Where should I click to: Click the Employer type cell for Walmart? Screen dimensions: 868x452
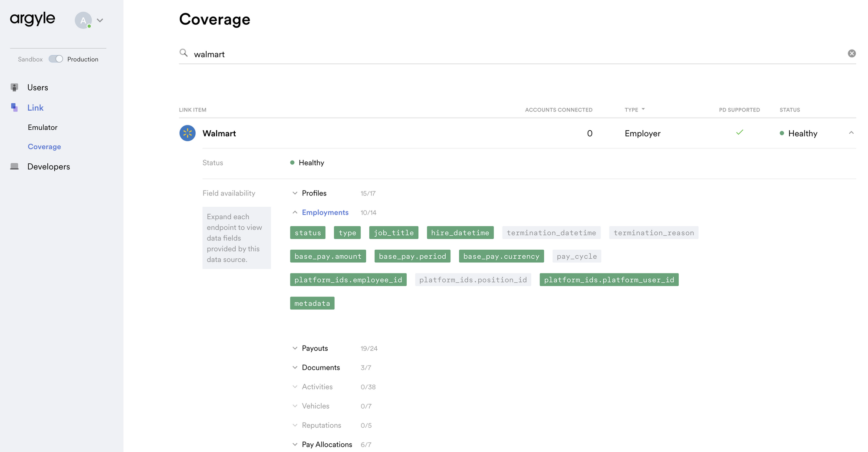tap(643, 133)
